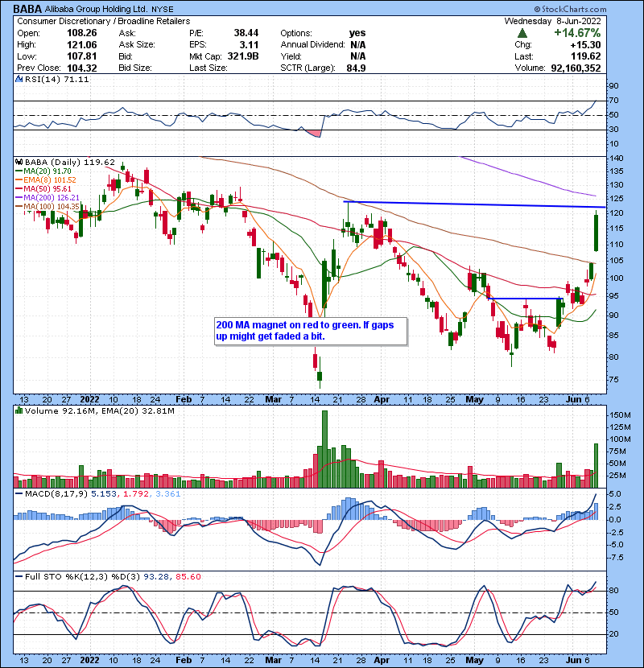Select the Consumer Discretionary / Broadline Retailers sector text
Image resolution: width=644 pixels, height=668 pixels.
coord(104,21)
